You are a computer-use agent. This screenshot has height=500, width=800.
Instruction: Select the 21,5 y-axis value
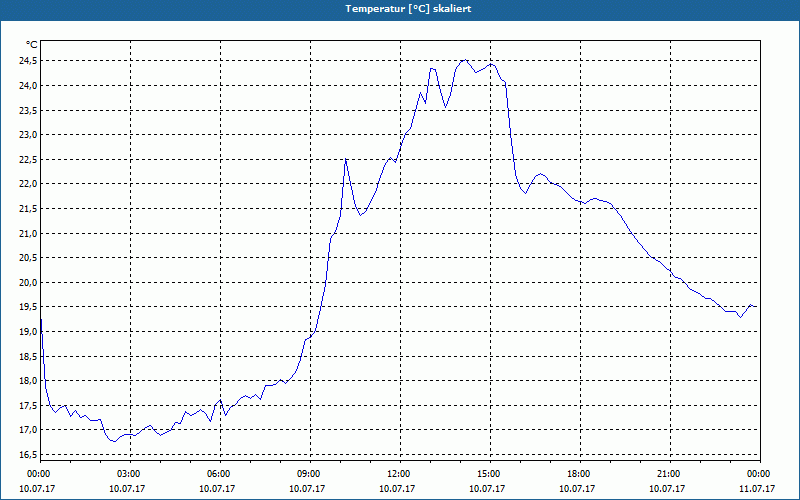(27, 209)
